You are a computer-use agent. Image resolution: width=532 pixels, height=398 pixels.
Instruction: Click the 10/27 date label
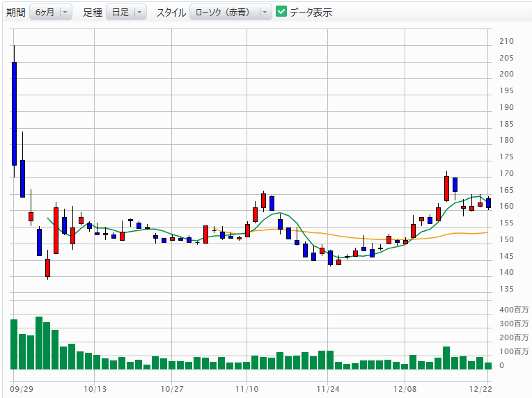tap(172, 388)
